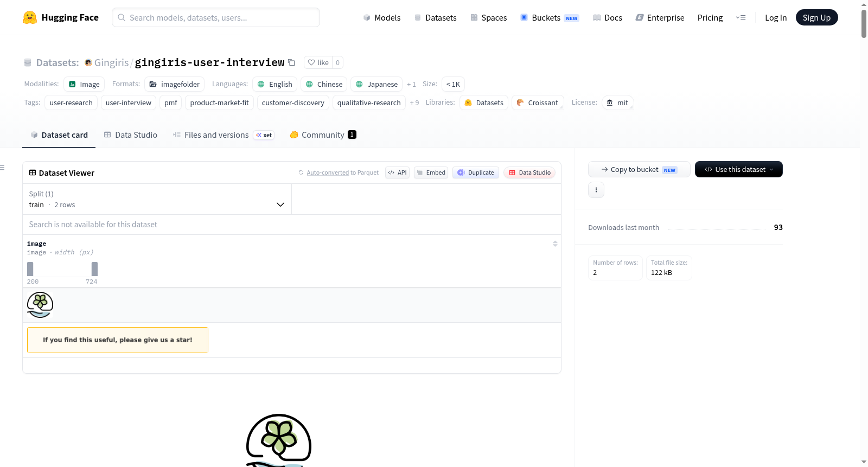Viewport: 868px width, 467px height.
Task: Expand the Use this dataset dropdown
Action: coord(739,169)
